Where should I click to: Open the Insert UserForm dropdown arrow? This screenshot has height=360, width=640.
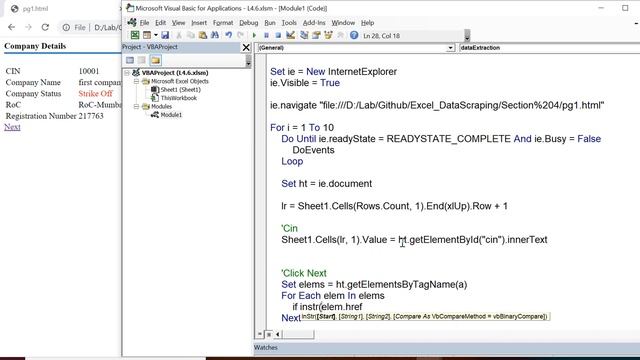(156, 36)
